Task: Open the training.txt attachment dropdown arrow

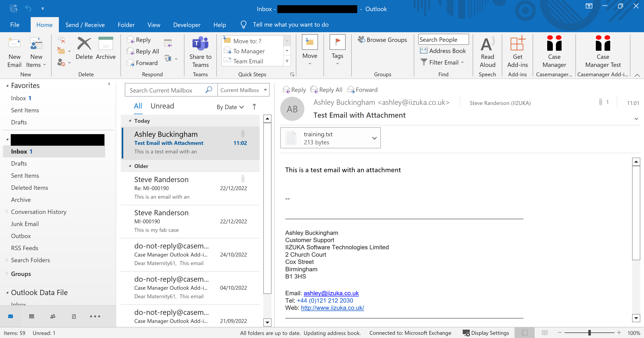Action: click(374, 138)
